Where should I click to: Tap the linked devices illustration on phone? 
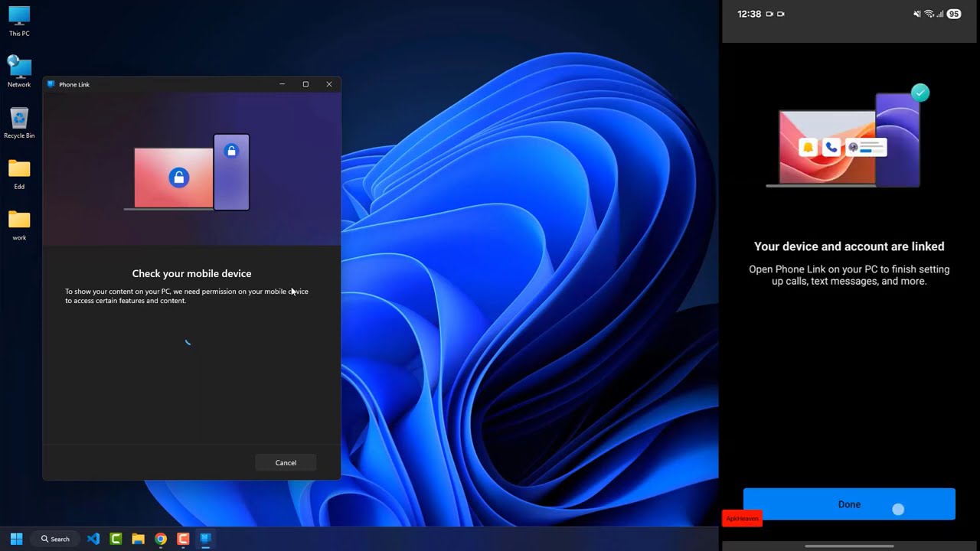tap(849, 138)
